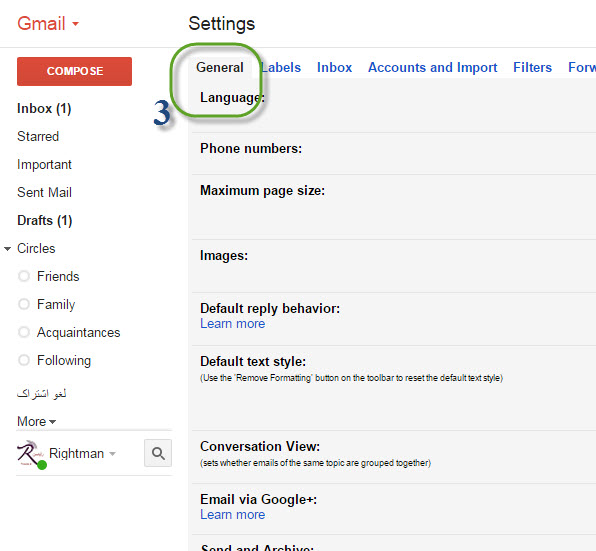596x551 pixels.
Task: Open the Acquaintances circle
Action: click(x=78, y=332)
